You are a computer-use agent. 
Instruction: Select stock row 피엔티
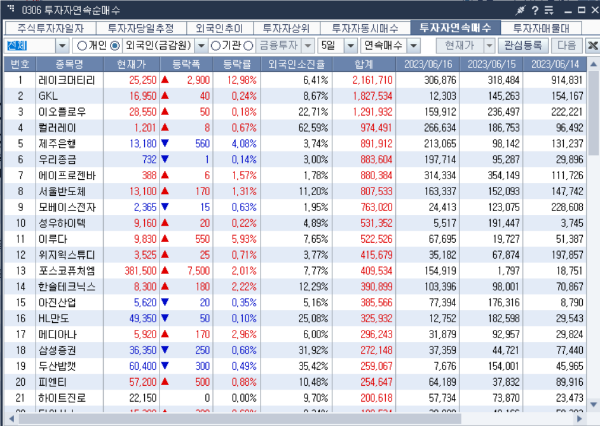[x=295, y=382]
